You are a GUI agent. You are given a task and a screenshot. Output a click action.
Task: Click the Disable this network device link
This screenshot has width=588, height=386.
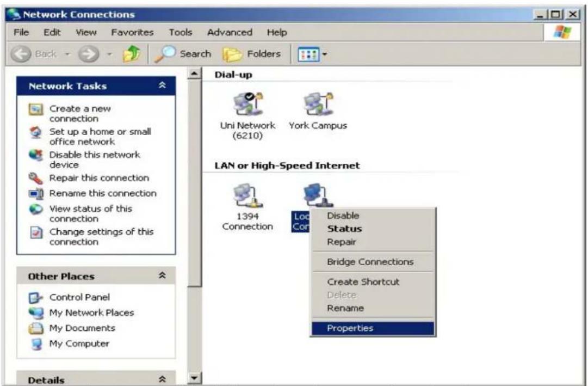[x=95, y=160]
